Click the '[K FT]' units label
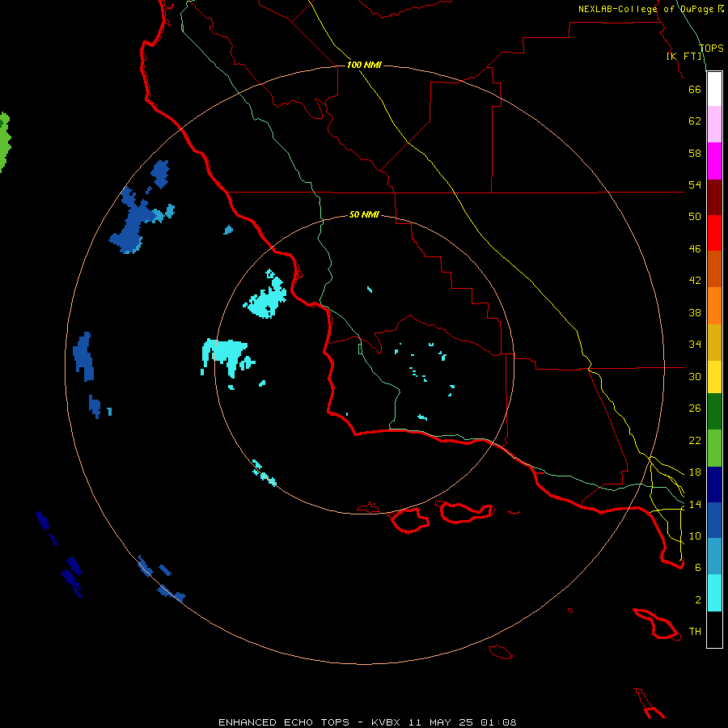The height and width of the screenshot is (728, 728). 684,56
